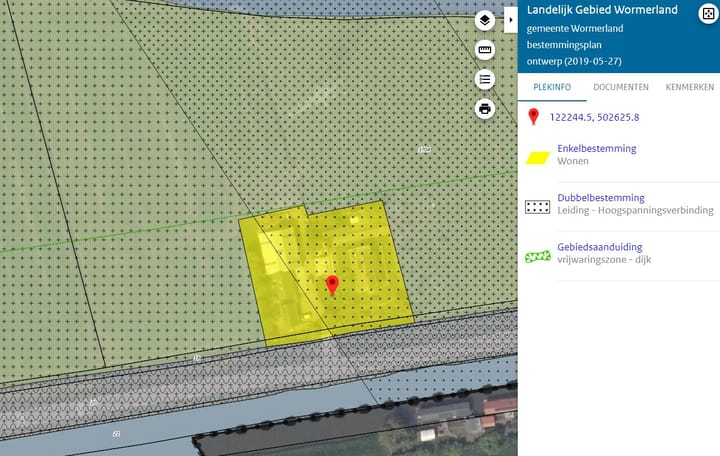Activate the ruler measurement tool
This screenshot has width=720, height=456.
tap(485, 50)
